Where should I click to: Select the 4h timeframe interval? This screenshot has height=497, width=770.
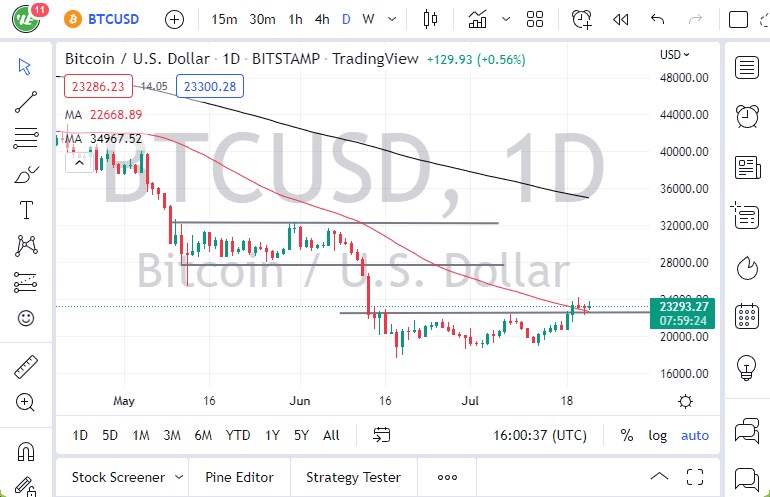tap(321, 19)
